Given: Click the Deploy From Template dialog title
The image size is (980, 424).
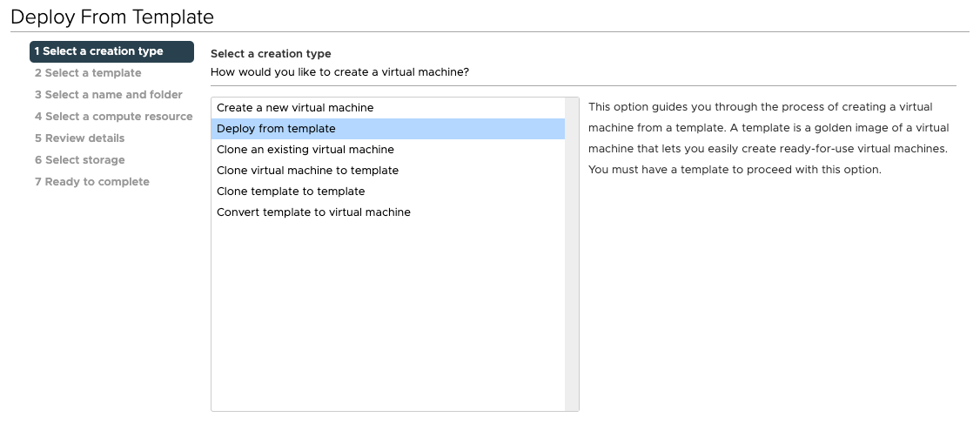Looking at the screenshot, I should pos(112,17).
